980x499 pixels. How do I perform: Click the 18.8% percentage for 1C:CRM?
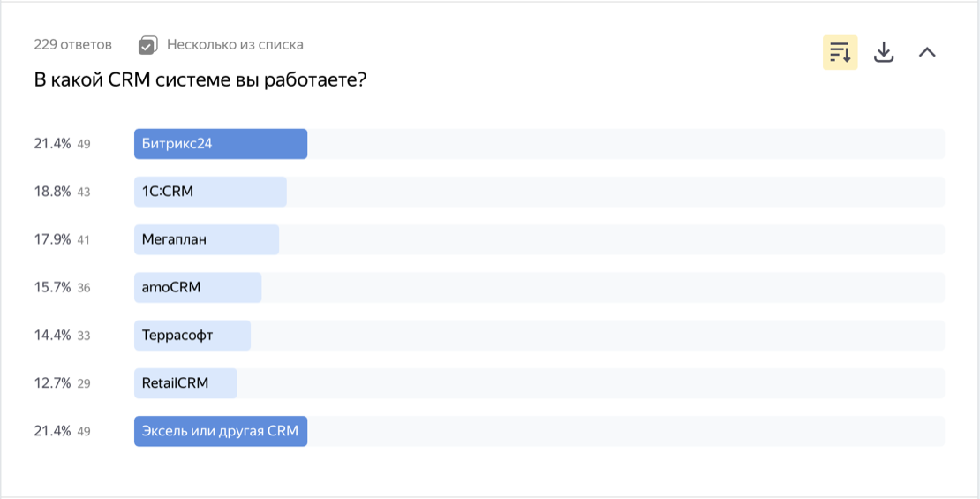pyautogui.click(x=52, y=192)
